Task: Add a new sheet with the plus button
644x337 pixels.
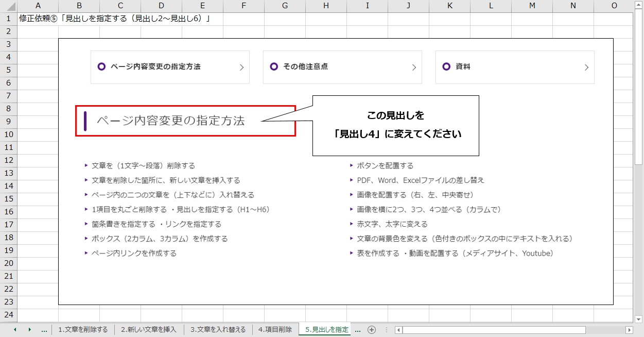Action: pos(372,330)
